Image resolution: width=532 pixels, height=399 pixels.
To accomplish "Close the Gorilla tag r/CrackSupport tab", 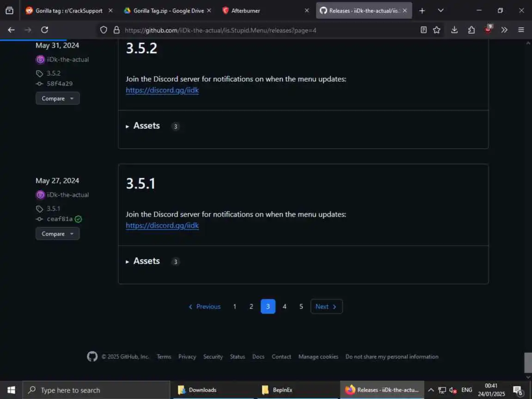I will 110,11.
